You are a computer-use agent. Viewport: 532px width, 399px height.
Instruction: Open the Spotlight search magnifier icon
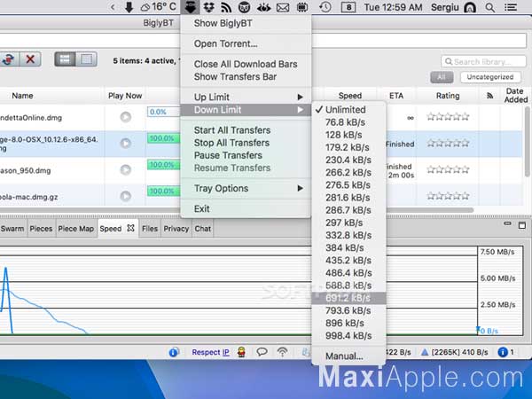point(489,7)
